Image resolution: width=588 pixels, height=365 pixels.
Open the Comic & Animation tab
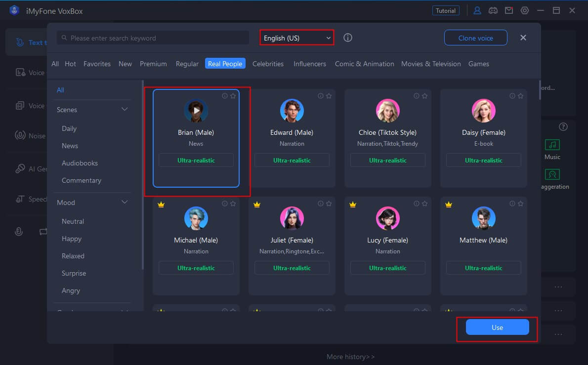click(x=365, y=64)
